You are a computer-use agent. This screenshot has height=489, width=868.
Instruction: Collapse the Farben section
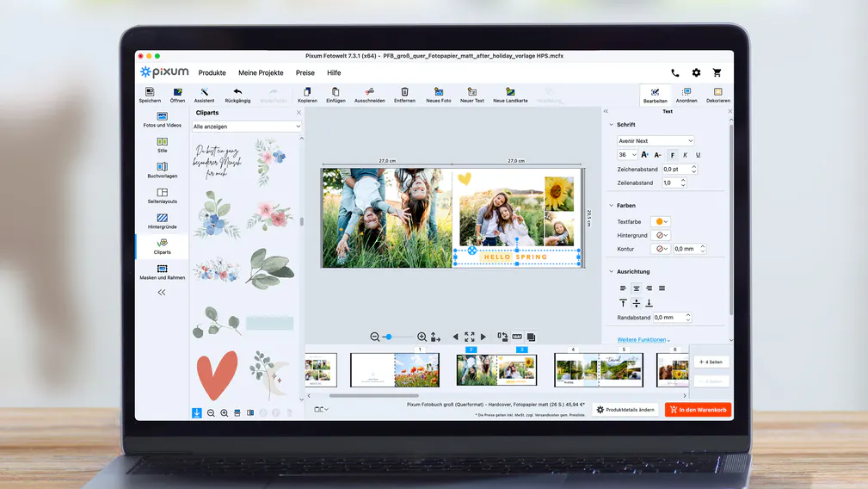(x=612, y=206)
